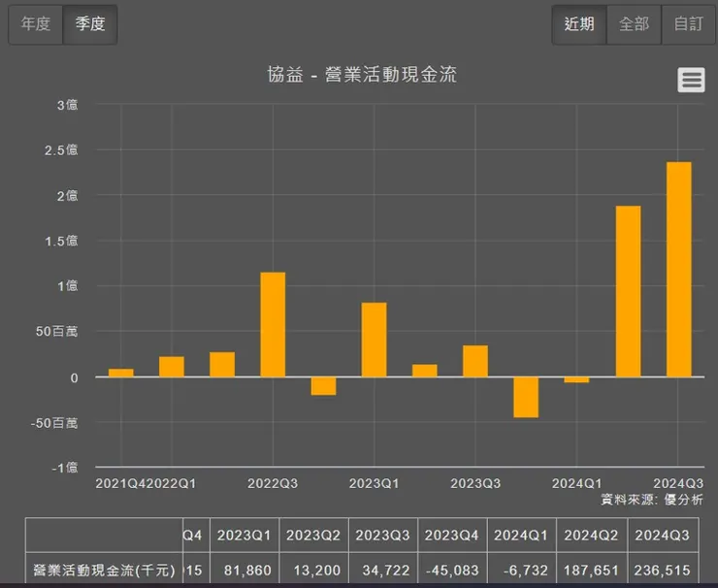Click the 2億 y-axis label
Image resolution: width=718 pixels, height=588 pixels.
(x=67, y=196)
